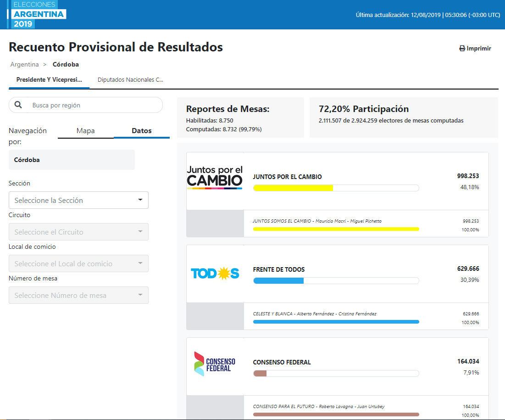Click the 164.034 bold vote total
The image size is (505, 420).
468,361
